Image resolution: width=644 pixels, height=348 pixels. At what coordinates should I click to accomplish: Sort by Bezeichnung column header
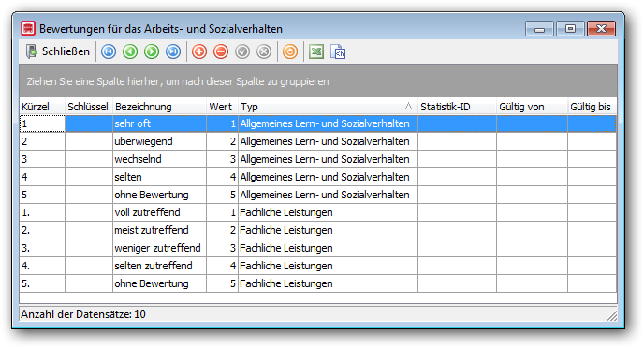pos(159,107)
